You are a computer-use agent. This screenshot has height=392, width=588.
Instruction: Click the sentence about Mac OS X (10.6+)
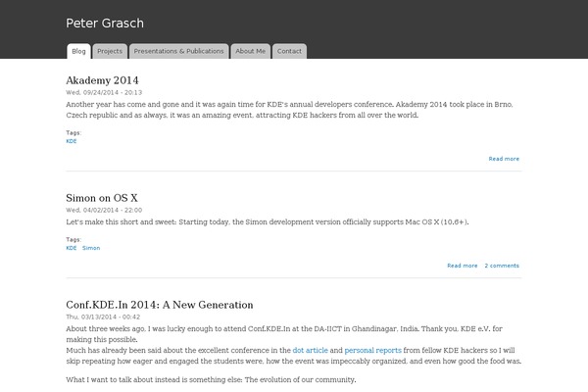[268, 221]
